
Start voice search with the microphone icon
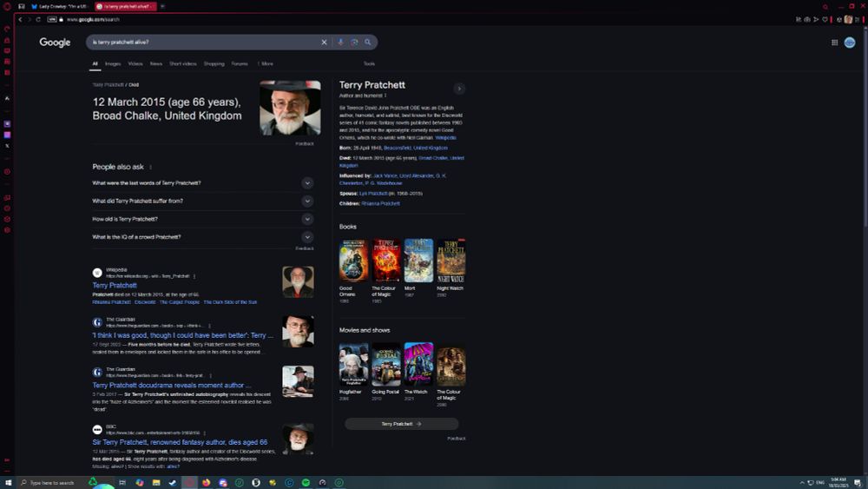340,42
